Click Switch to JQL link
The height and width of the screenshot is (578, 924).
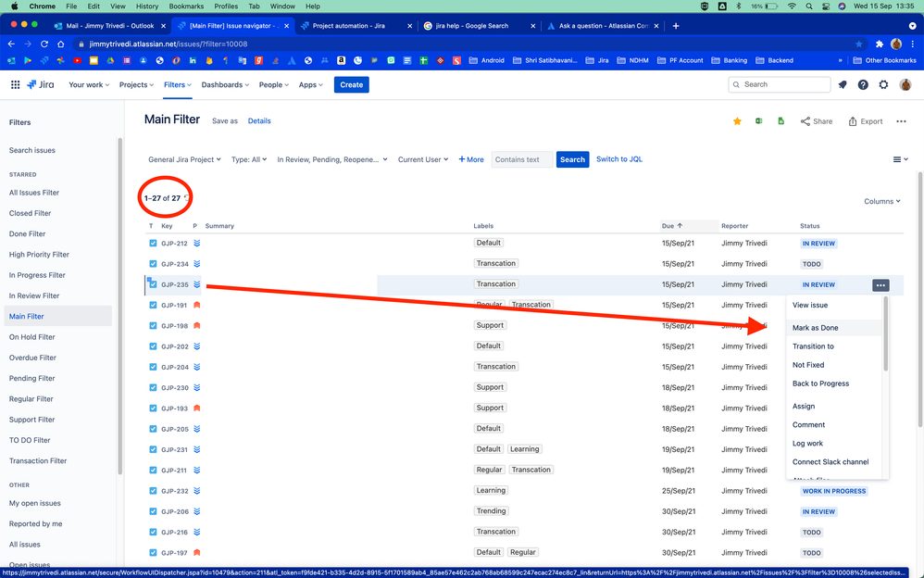coord(618,159)
